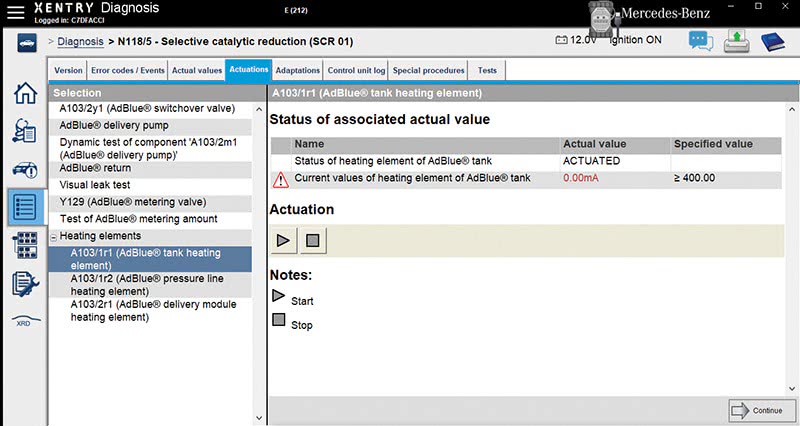Click the Start note legend icon
The height and width of the screenshot is (426, 800).
click(x=278, y=295)
